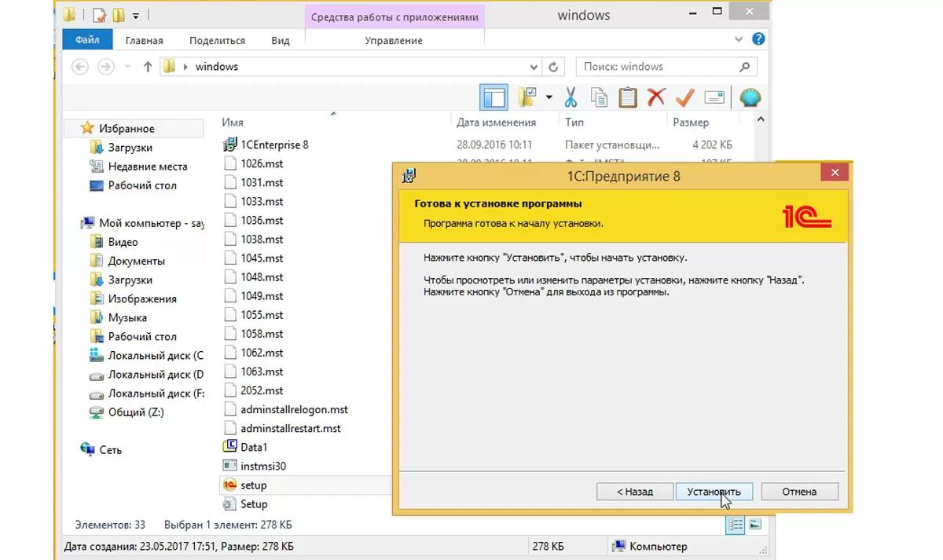
Task: Open Рабочий стол under Избранное
Action: 142,185
